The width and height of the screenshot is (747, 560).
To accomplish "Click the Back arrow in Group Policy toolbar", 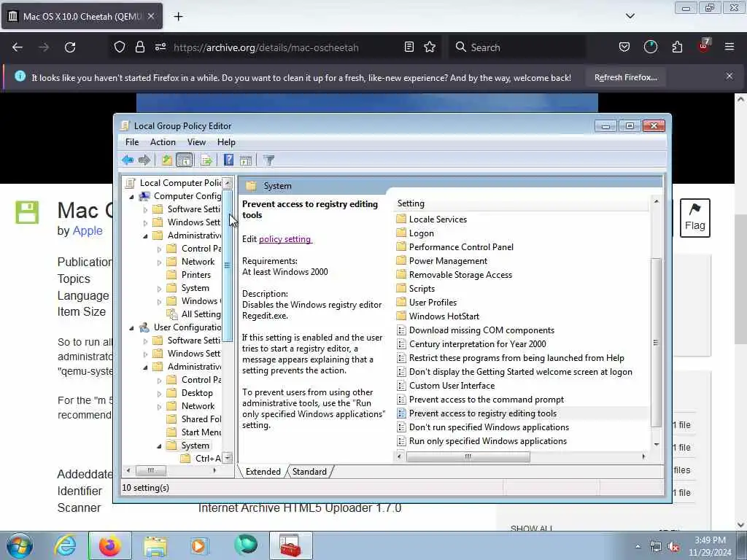I will coord(128,160).
